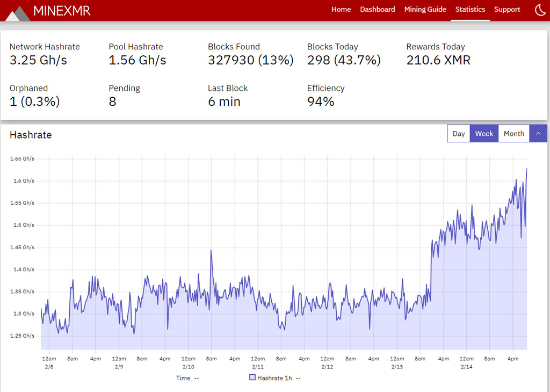
Task: Click the "1.56 Gh/s" pool hashrate value
Action: 137,60
